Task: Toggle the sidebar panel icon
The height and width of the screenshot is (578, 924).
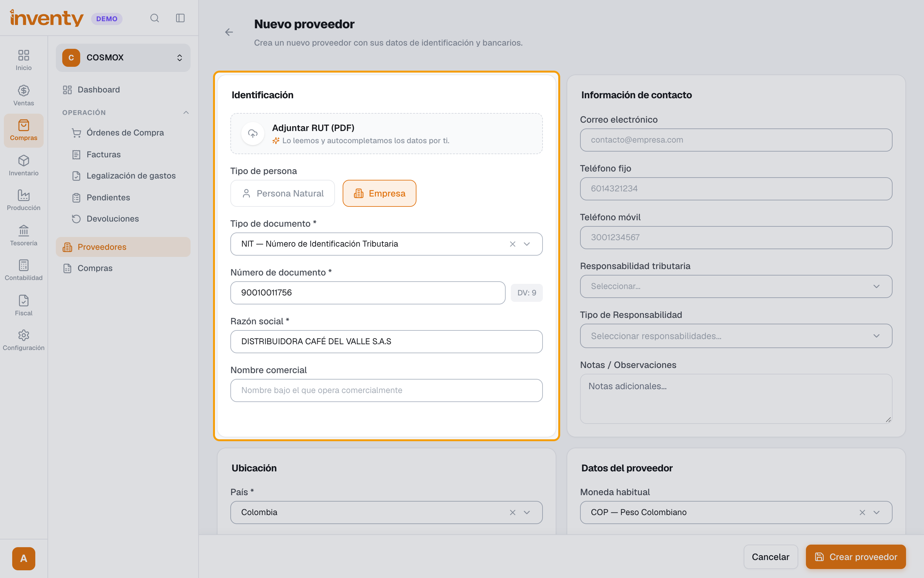Action: pos(180,18)
